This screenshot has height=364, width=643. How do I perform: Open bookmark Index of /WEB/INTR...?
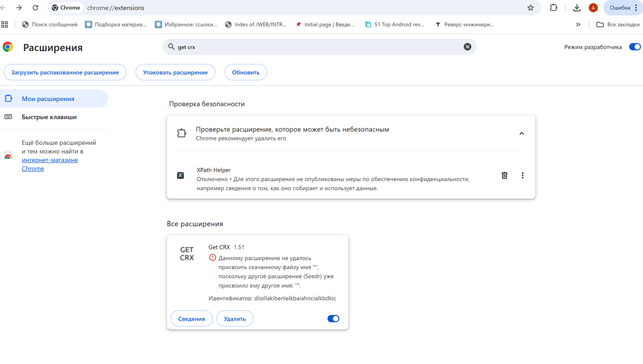(256, 24)
